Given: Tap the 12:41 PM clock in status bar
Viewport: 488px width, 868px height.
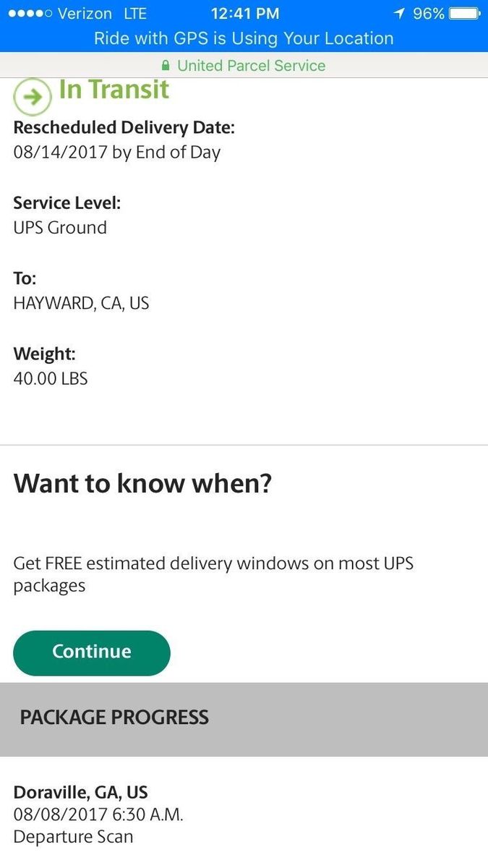Looking at the screenshot, I should (x=244, y=14).
